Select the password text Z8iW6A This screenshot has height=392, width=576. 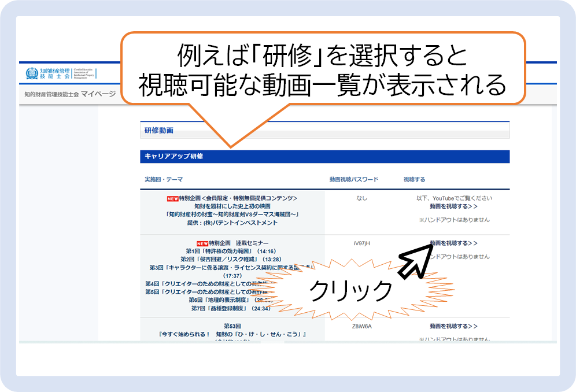361,326
